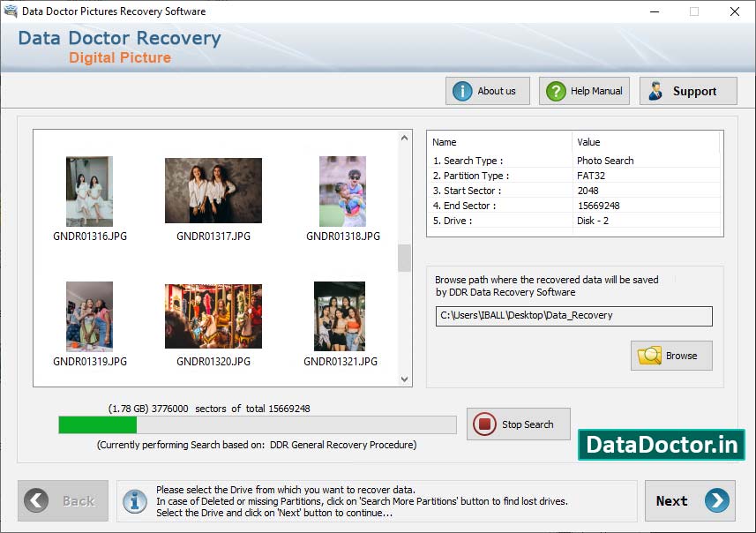
Task: Click the support agent icon
Action: 655,91
